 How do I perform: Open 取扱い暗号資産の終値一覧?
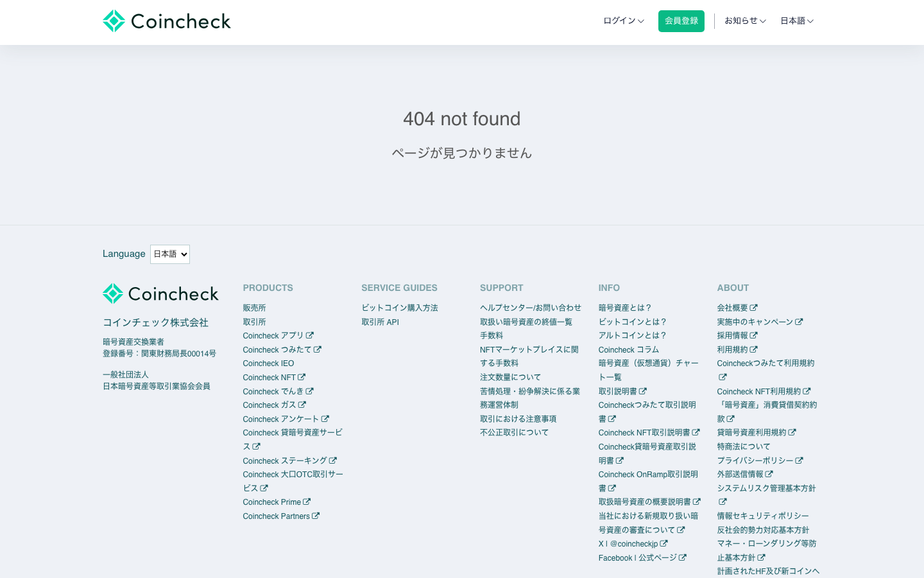526,322
